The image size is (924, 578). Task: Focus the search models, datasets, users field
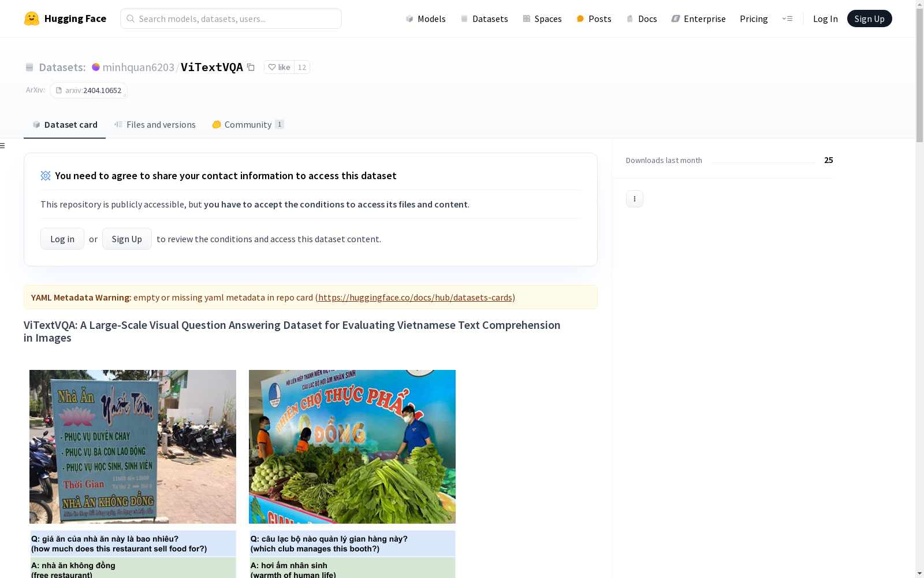coord(231,18)
